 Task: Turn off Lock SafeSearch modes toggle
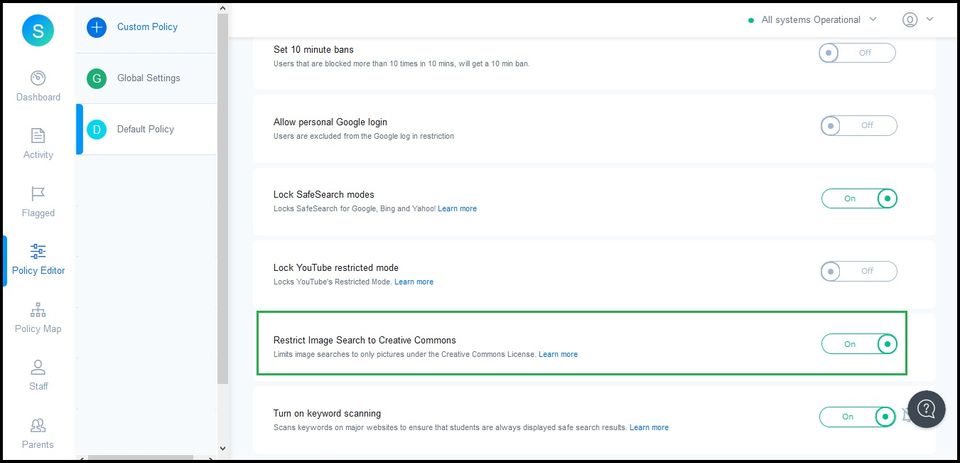pyautogui.click(x=859, y=198)
